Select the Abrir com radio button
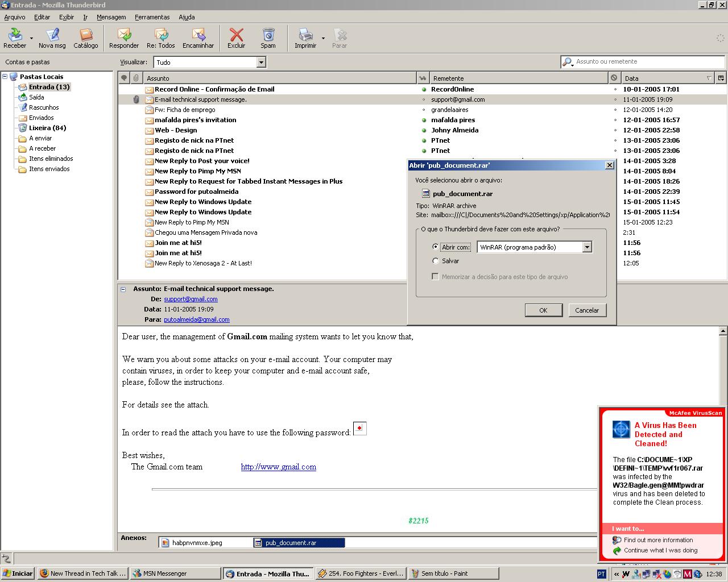The image size is (728, 582). [436, 247]
